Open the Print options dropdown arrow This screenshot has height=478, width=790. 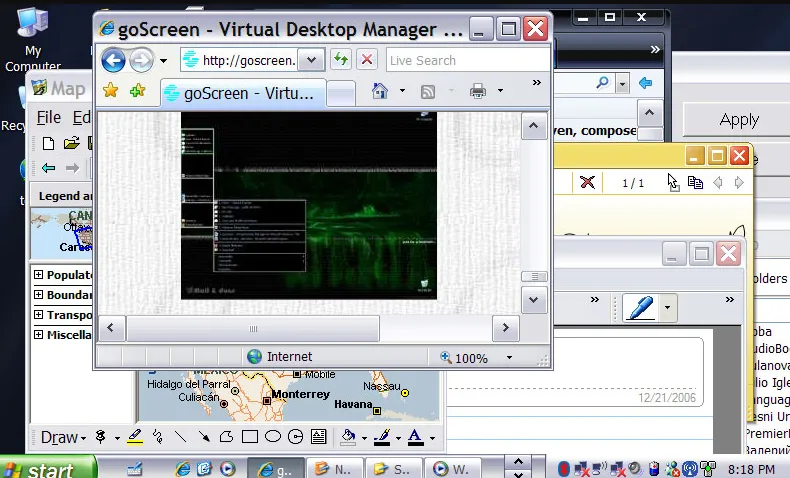(x=500, y=91)
